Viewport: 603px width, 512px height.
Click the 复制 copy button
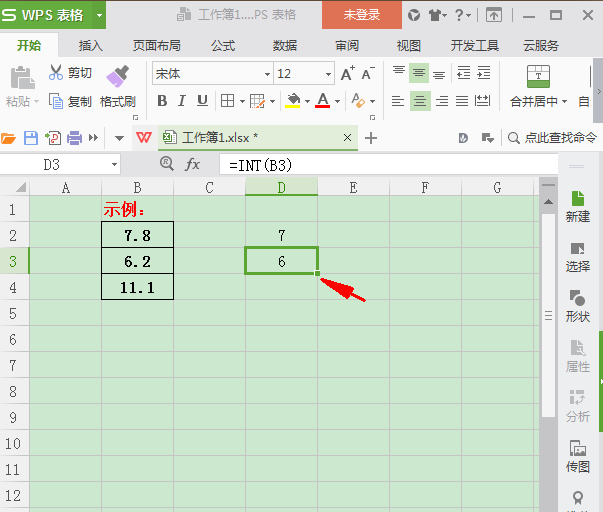[70, 101]
